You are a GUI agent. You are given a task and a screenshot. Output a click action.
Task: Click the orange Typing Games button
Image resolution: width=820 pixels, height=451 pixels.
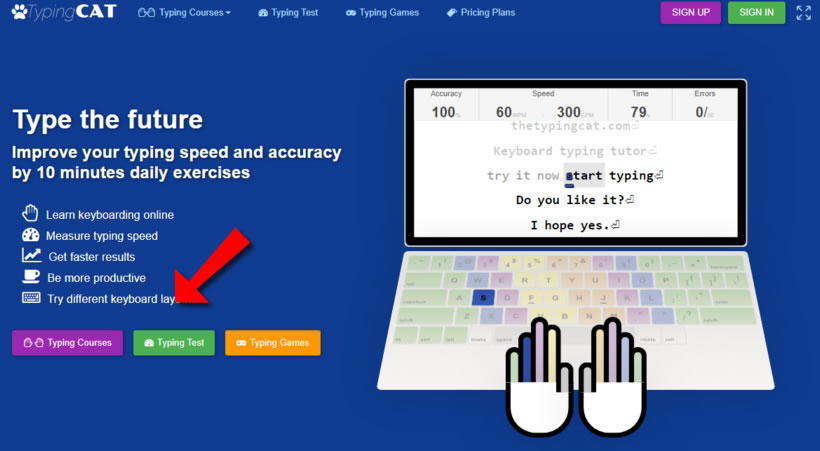click(x=272, y=343)
